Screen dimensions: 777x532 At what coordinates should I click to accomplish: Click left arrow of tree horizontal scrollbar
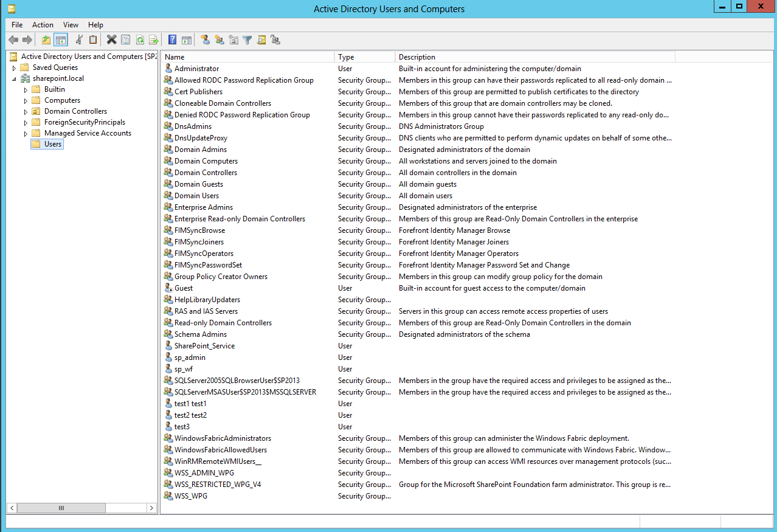pos(12,508)
